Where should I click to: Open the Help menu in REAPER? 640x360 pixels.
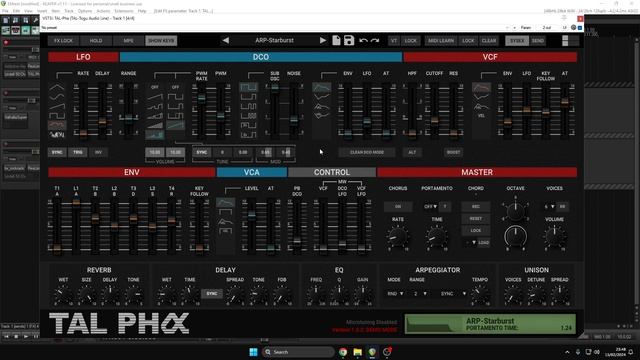142,11
